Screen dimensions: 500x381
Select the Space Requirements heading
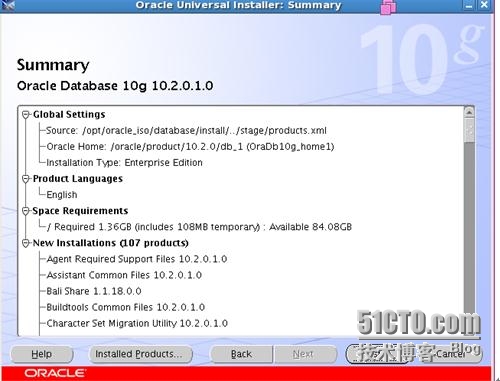80,211
